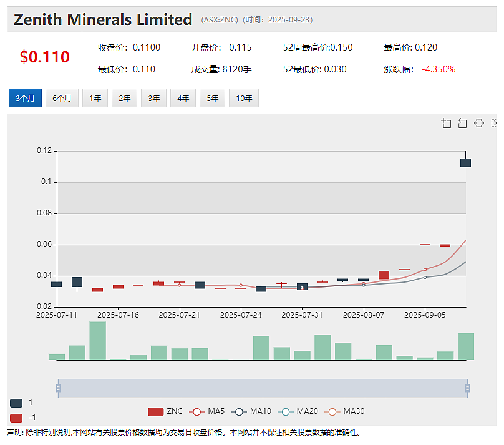Click the red $0.110 price
This screenshot has width=504, height=445.
click(x=45, y=57)
